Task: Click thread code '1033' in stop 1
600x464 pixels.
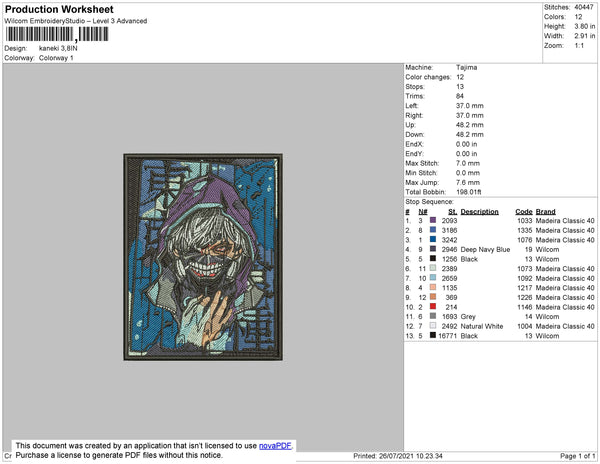Action: tap(525, 221)
